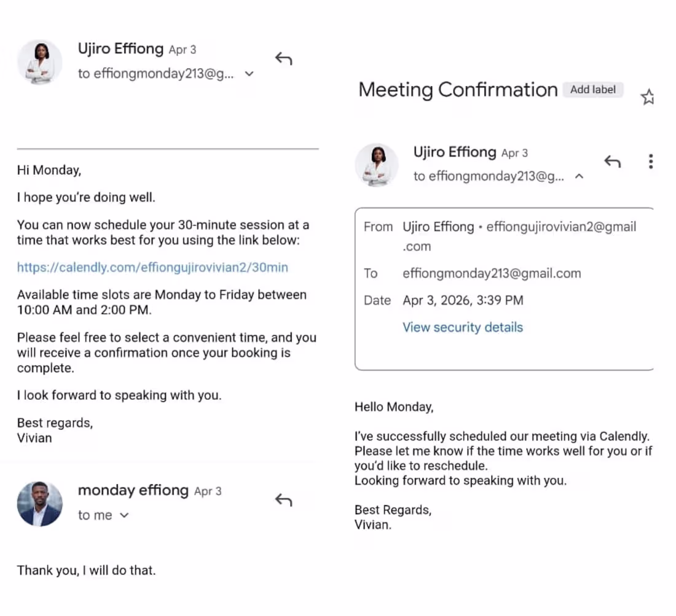Reply to the Meeting Confirmation email

pos(612,161)
